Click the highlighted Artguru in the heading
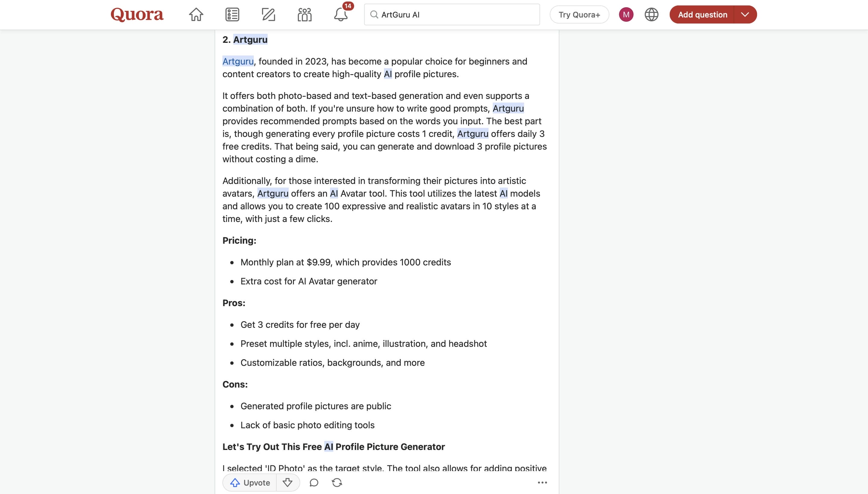Screen dimensions: 868x494 click(x=250, y=40)
